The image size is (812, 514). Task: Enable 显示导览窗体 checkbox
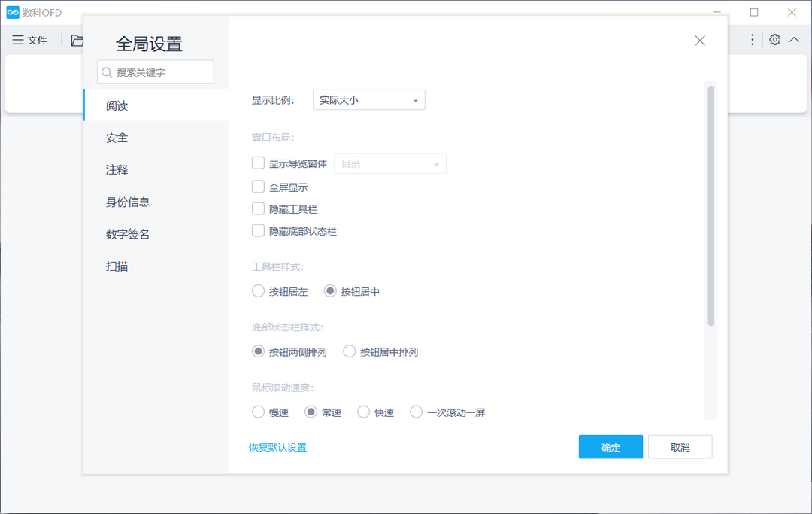259,163
